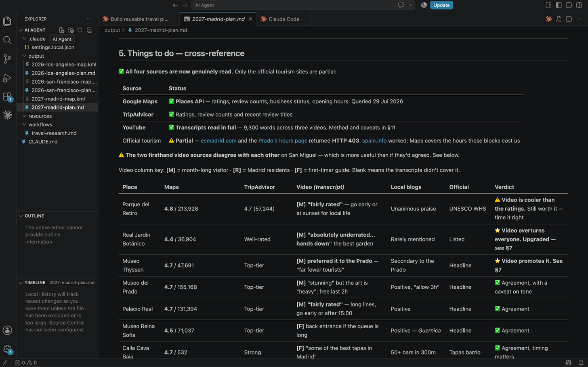Show the markdown source file icon

[x=559, y=19]
